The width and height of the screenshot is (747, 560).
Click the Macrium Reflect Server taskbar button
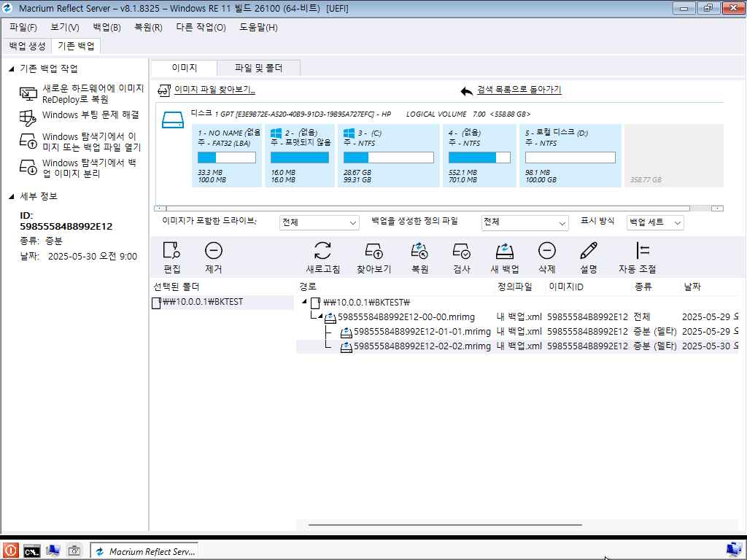click(x=144, y=551)
